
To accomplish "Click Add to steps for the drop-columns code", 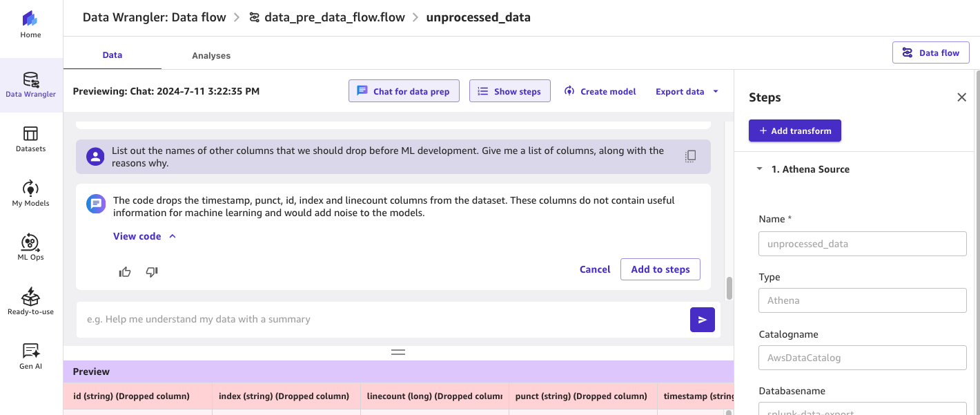I will pyautogui.click(x=660, y=269).
